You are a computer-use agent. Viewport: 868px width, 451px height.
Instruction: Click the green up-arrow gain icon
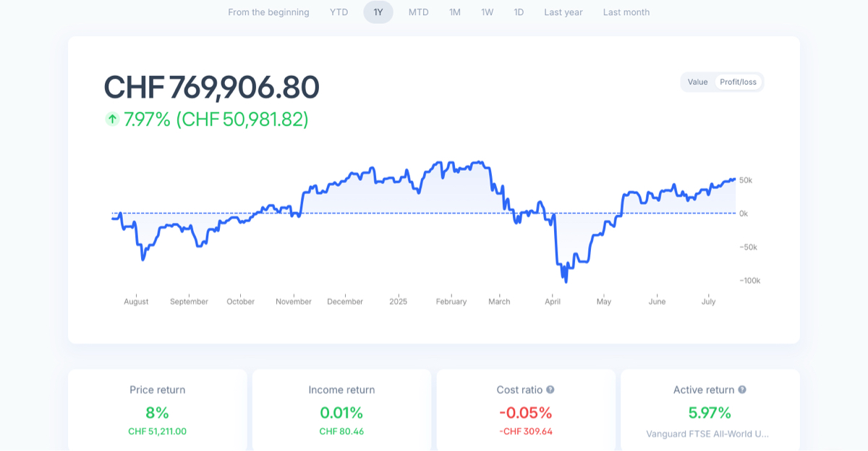click(x=112, y=119)
